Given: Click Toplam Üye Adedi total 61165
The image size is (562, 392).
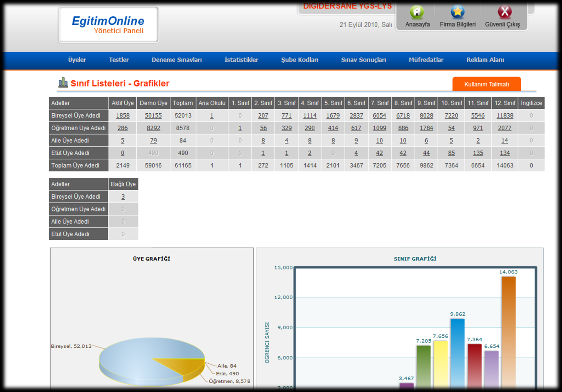Looking at the screenshot, I should (183, 165).
